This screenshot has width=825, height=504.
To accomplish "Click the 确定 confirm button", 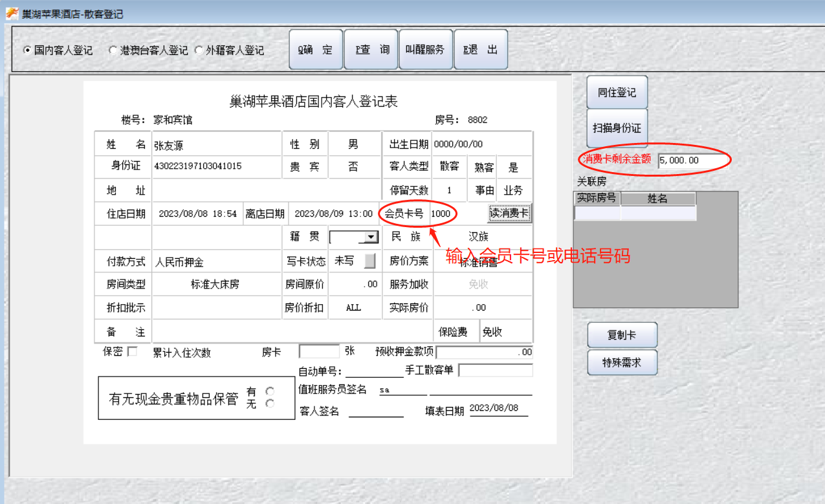I will [x=315, y=49].
